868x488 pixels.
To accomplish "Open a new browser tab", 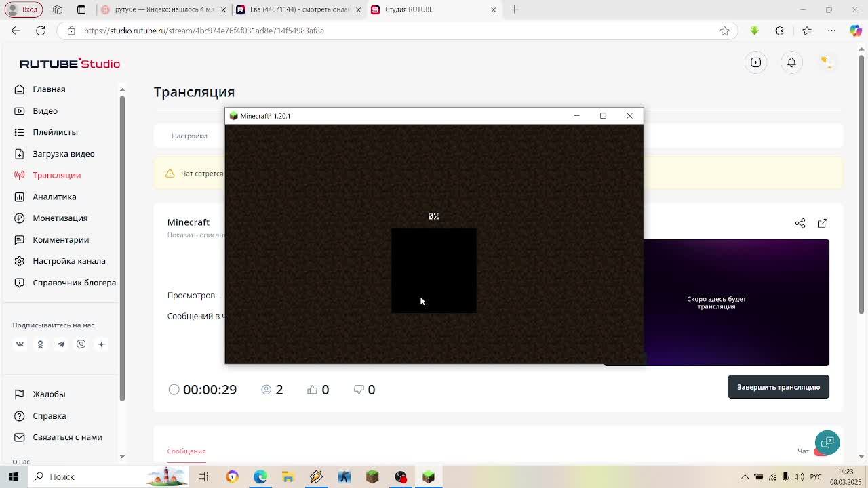I will coord(515,9).
